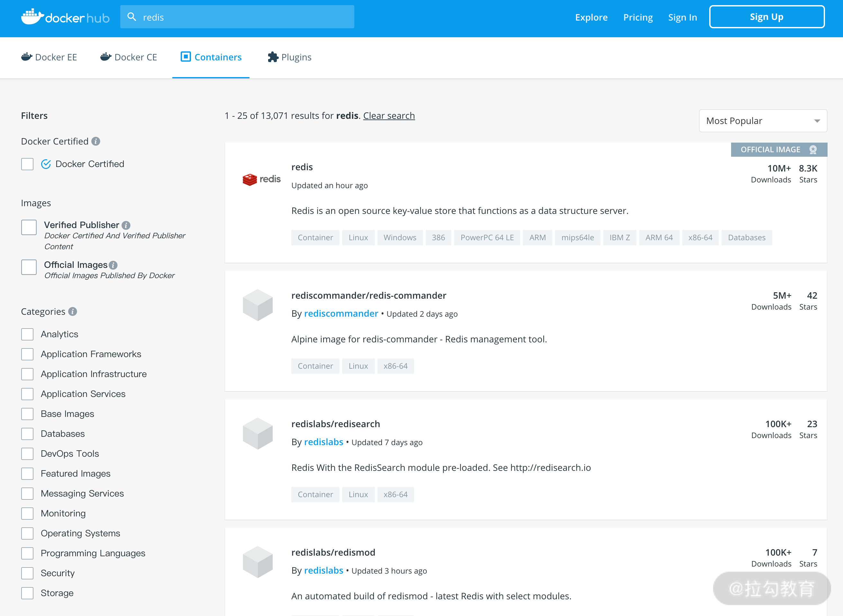
Task: Click the redis logo thumbnail
Action: click(x=262, y=179)
